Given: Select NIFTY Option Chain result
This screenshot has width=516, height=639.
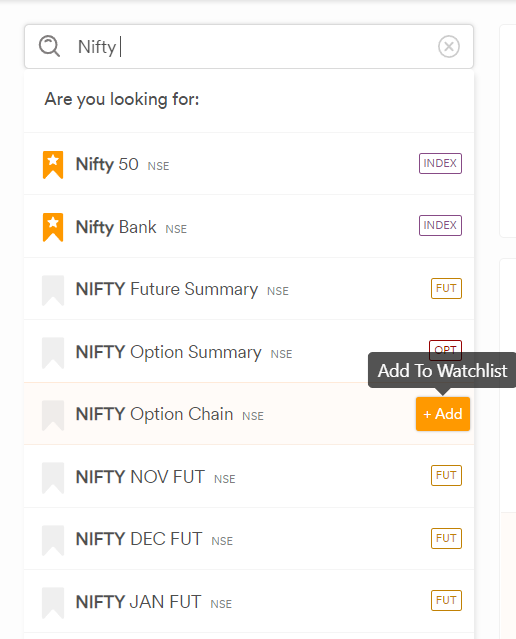Looking at the screenshot, I should tap(249, 414).
